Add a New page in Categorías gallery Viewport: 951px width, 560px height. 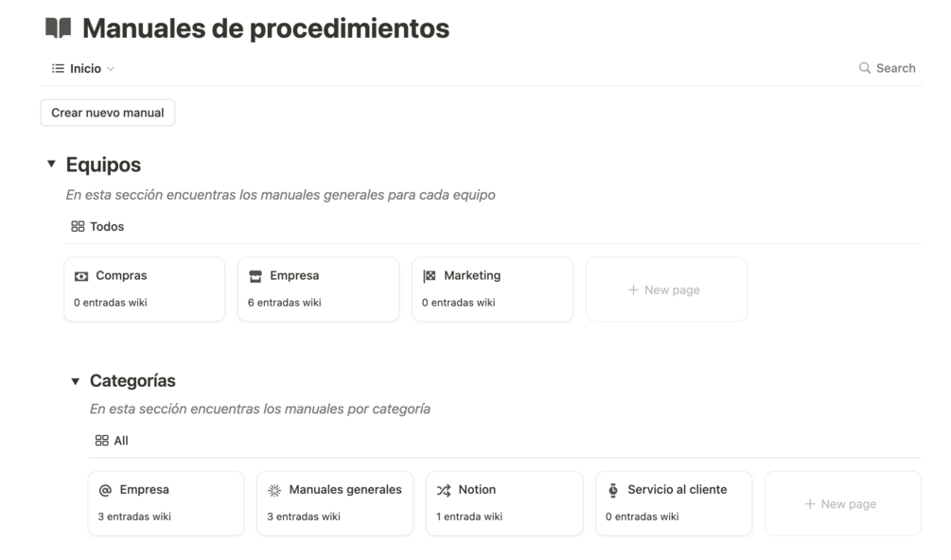click(x=842, y=504)
